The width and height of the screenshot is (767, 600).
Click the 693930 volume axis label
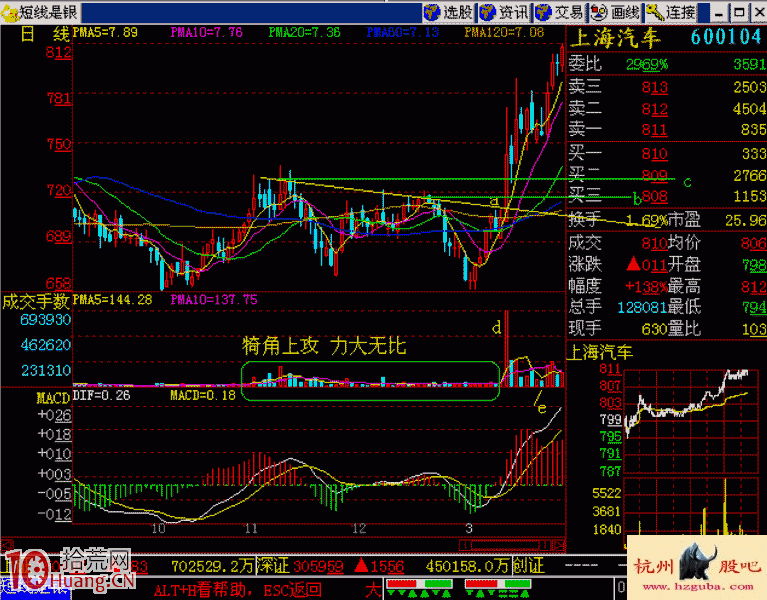[x=45, y=320]
